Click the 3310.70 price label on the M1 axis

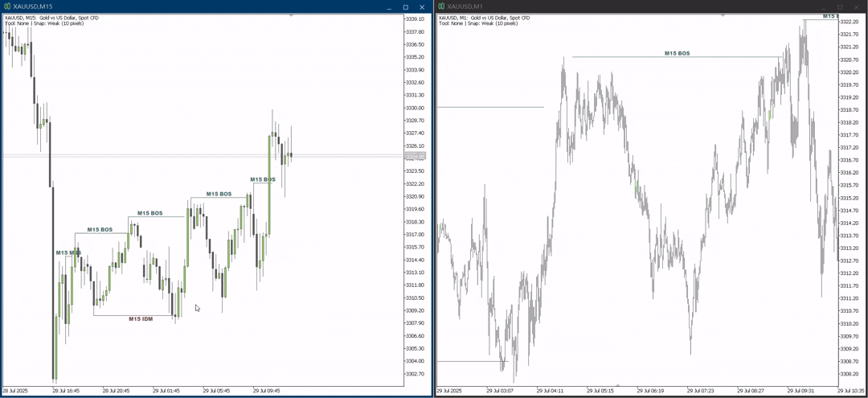(x=850, y=310)
